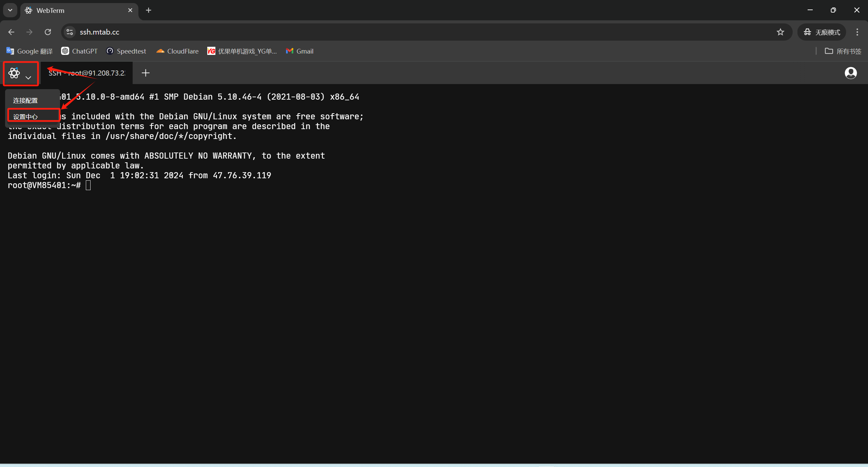The image size is (868, 467).
Task: Focus the address bar URL field
Action: pos(407,32)
